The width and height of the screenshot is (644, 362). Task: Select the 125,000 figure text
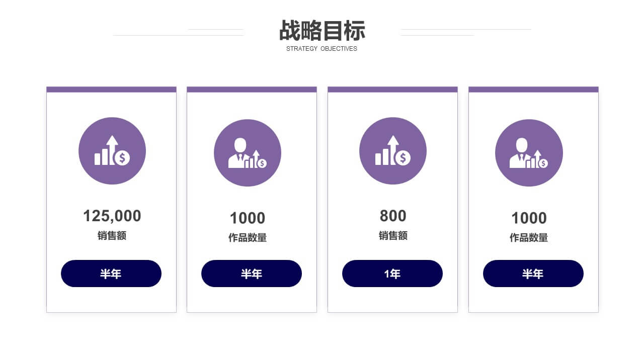[x=112, y=216]
